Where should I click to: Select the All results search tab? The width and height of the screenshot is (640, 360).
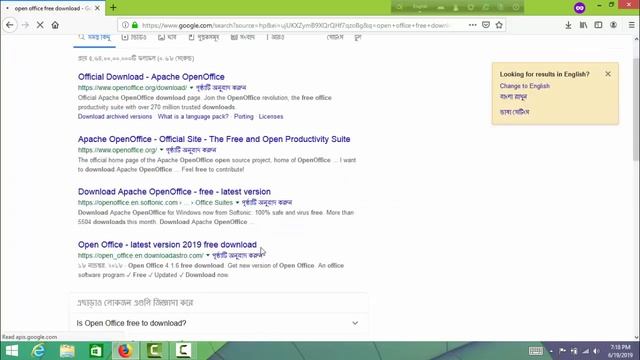[x=94, y=37]
